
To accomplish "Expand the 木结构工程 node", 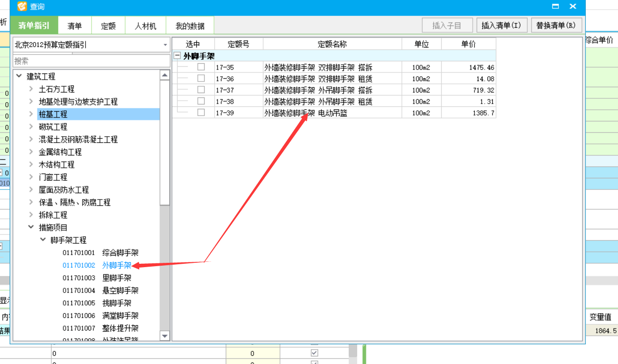I will click(31, 164).
